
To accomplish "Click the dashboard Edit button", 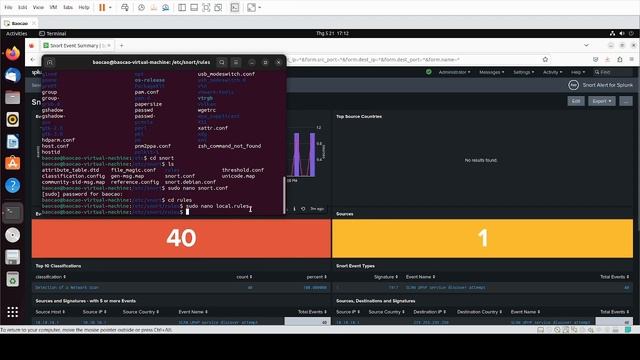I will (576, 101).
